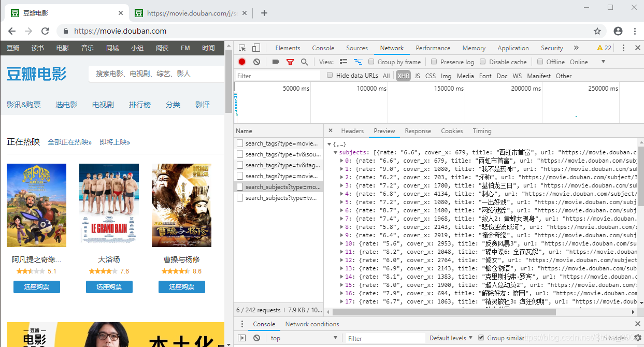
Task: Open the Default levels dropdown
Action: (x=451, y=338)
